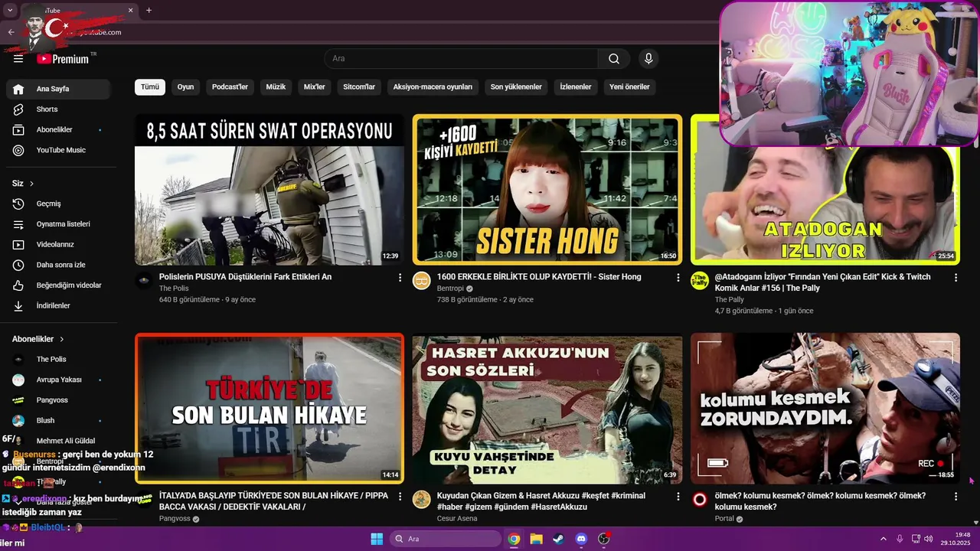
Task: Open options menu for Sister Hong video
Action: click(678, 278)
